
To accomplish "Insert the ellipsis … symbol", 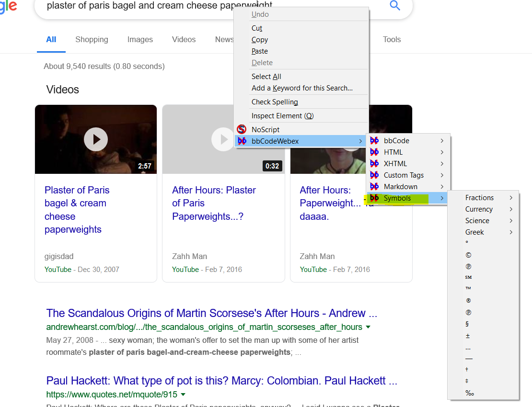I will [468, 348].
